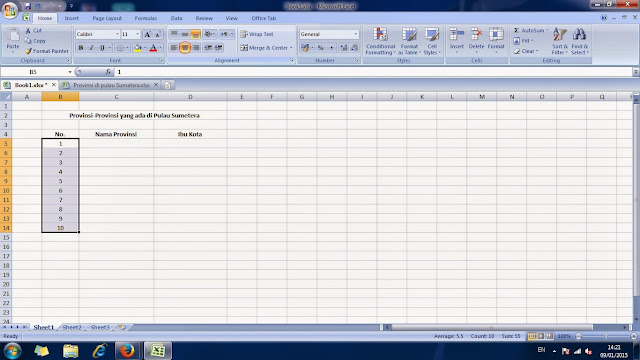This screenshot has width=640, height=360.
Task: Select the Nama Provinsi header cell
Action: click(x=116, y=134)
